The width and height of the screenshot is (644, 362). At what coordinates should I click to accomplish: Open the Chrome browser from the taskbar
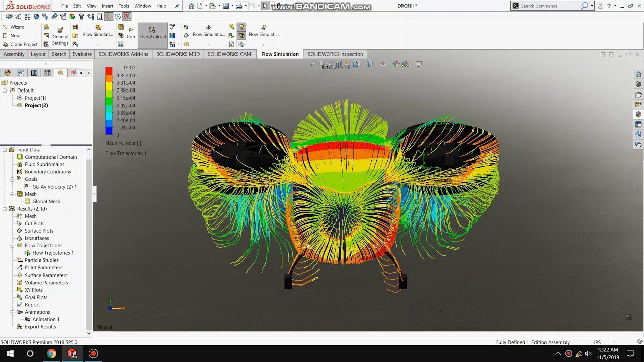pyautogui.click(x=51, y=353)
